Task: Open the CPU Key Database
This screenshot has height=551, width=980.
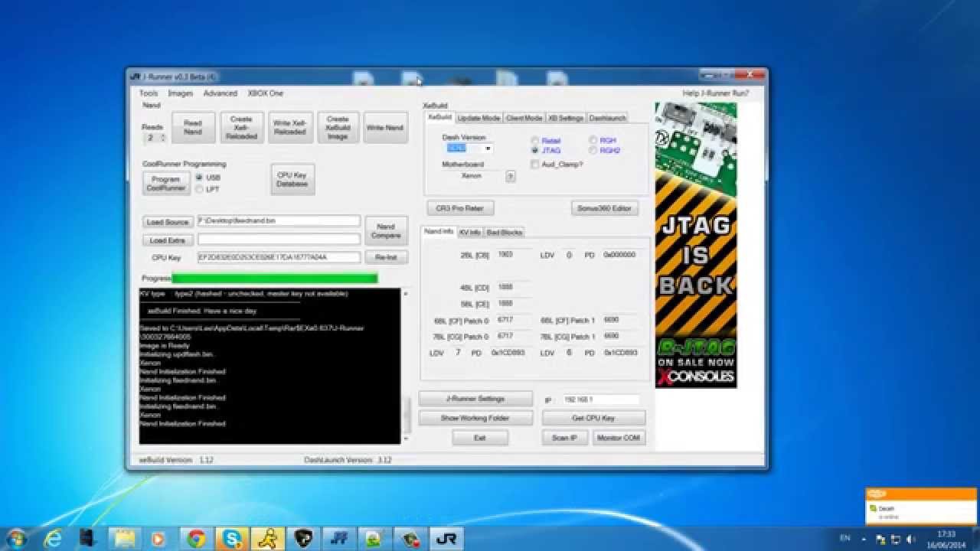Action: pyautogui.click(x=292, y=179)
